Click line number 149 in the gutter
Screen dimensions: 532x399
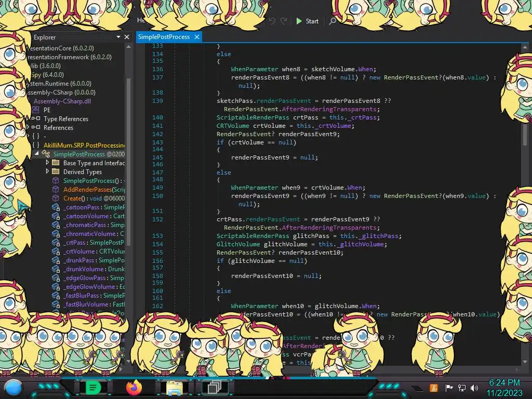click(x=157, y=187)
